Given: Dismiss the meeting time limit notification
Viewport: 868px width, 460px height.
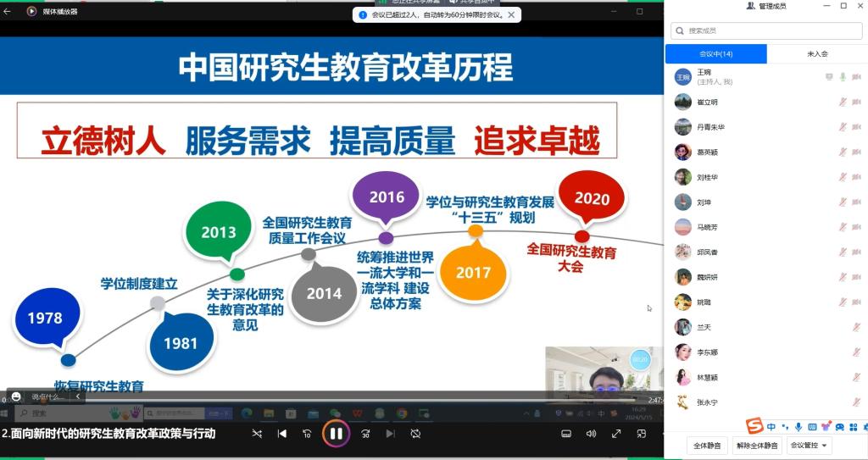Looking at the screenshot, I should pyautogui.click(x=511, y=14).
